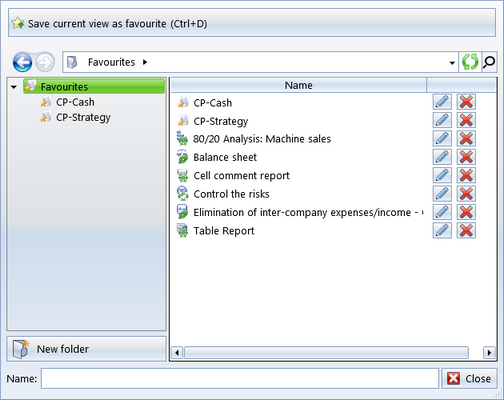Image resolution: width=504 pixels, height=400 pixels.
Task: Open search with the magnifier icon
Action: pos(489,62)
